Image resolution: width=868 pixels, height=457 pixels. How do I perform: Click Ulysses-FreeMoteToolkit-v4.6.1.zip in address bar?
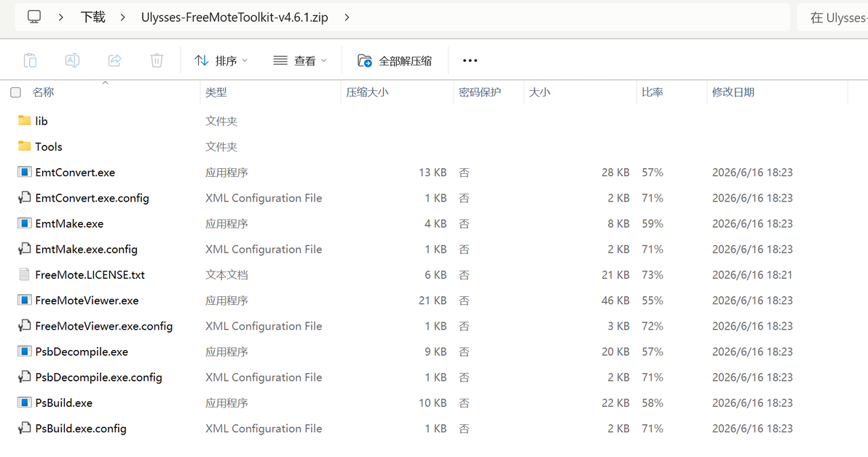point(234,17)
